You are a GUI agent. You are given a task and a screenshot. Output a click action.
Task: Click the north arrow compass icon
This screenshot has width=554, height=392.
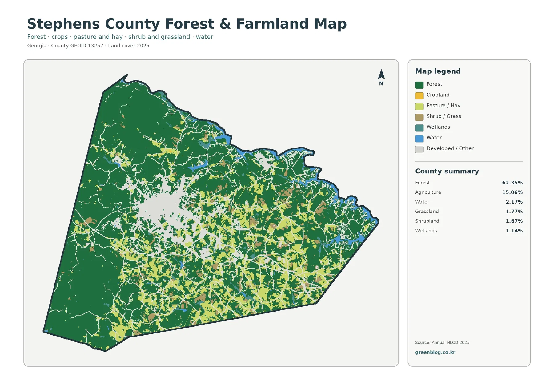tap(381, 74)
